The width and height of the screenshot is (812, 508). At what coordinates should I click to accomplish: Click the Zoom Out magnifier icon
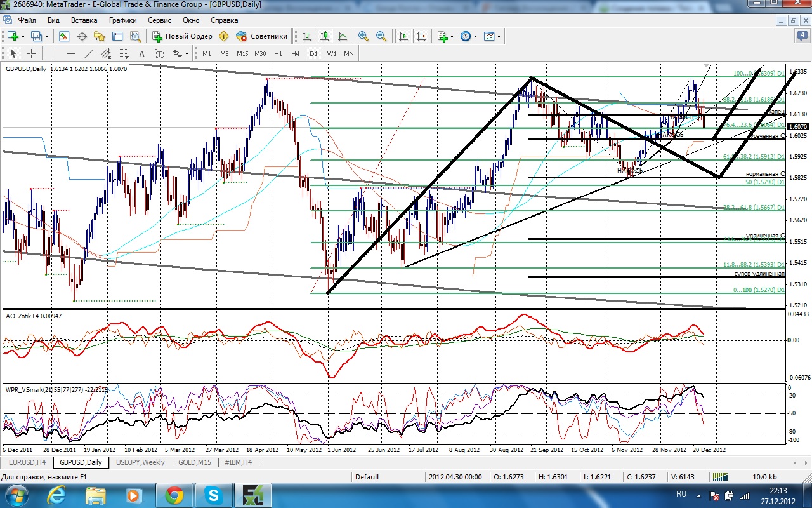[381, 36]
